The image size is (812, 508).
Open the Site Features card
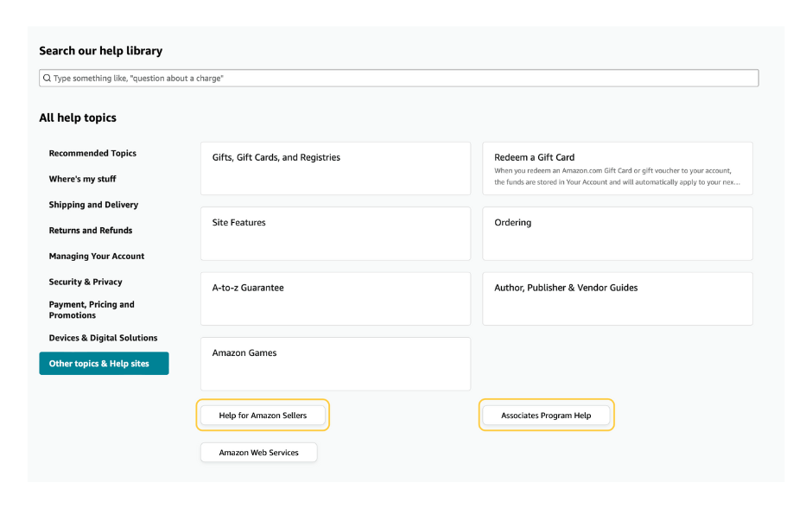click(x=335, y=233)
